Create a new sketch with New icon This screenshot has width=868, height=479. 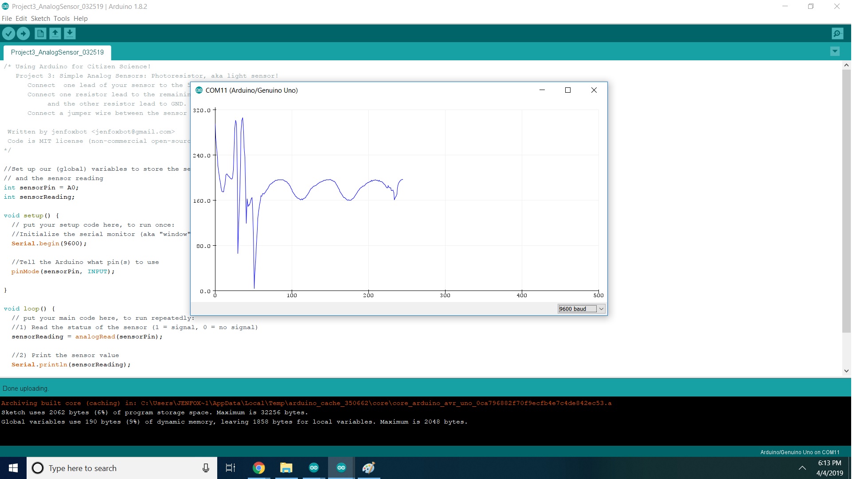(40, 33)
